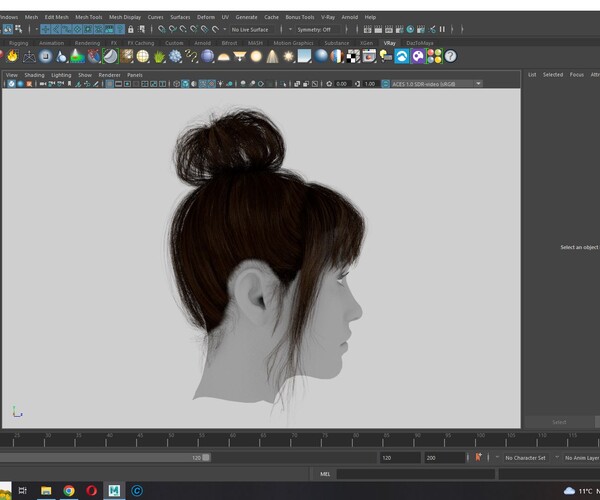Open the V-Ray menu
Viewport: 600px width, 500px height.
coord(328,17)
